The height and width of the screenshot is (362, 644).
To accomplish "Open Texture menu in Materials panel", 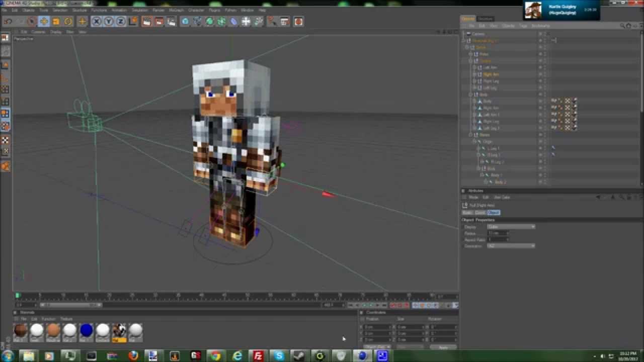I will pyautogui.click(x=66, y=319).
